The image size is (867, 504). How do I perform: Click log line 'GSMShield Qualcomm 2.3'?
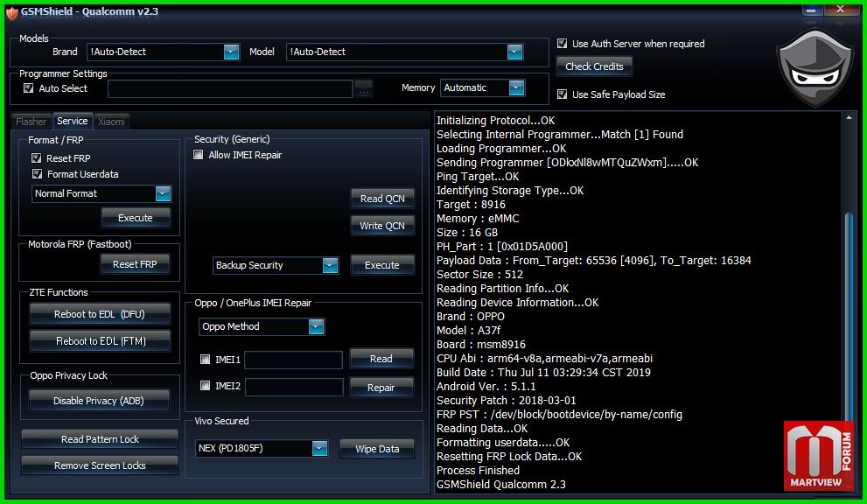pyautogui.click(x=501, y=485)
